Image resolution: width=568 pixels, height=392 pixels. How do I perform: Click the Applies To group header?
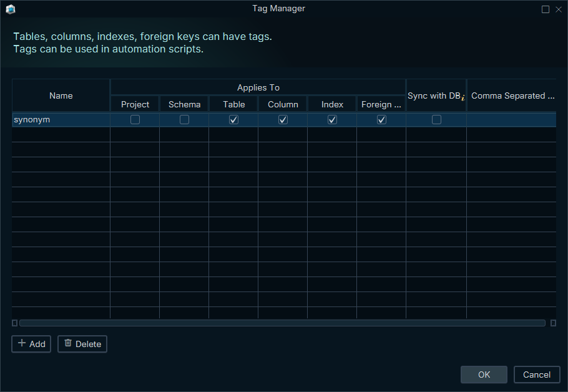click(258, 87)
